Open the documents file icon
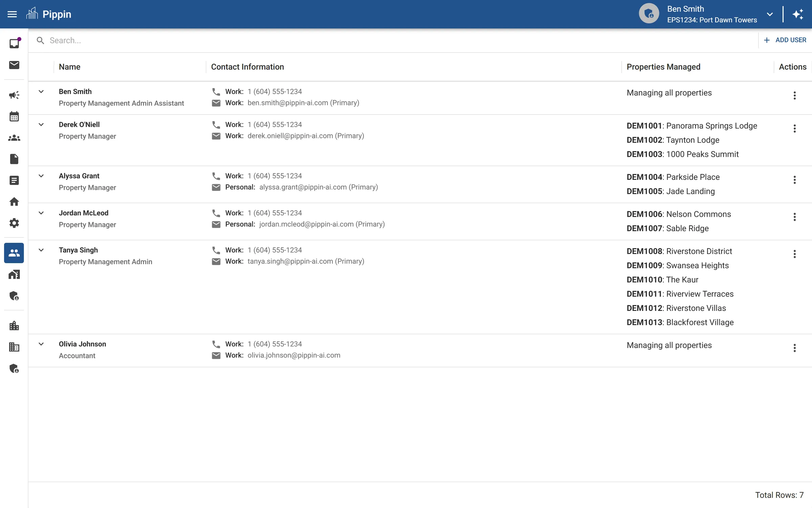Image resolution: width=812 pixels, height=508 pixels. pyautogui.click(x=14, y=159)
